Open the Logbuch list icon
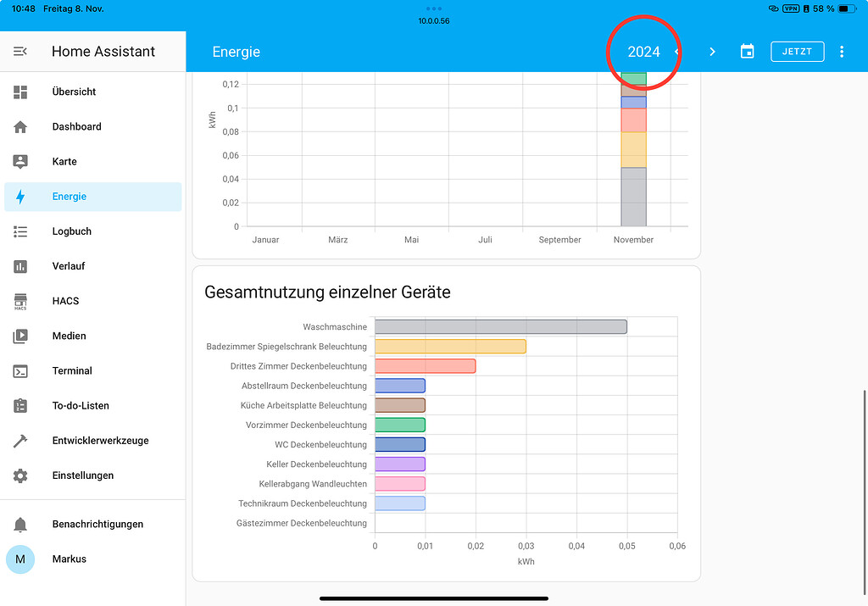 (20, 231)
